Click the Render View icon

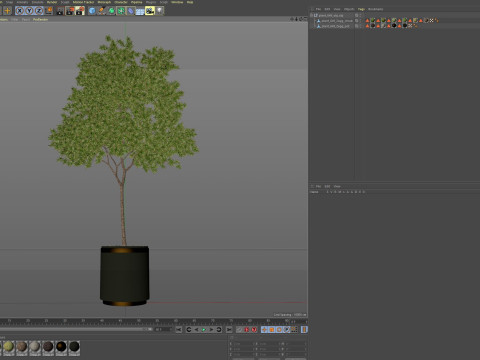[60, 11]
